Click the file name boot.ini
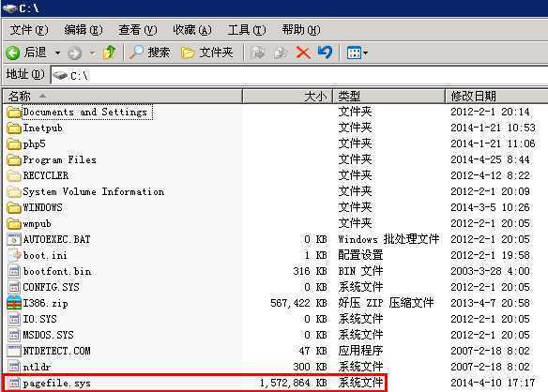Screen dimensions: 548x392 click(45, 255)
